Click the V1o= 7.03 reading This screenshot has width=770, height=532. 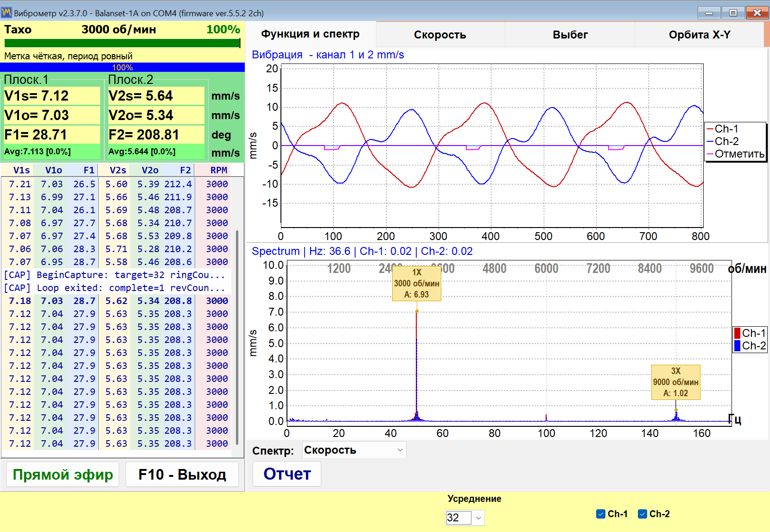coord(51,115)
